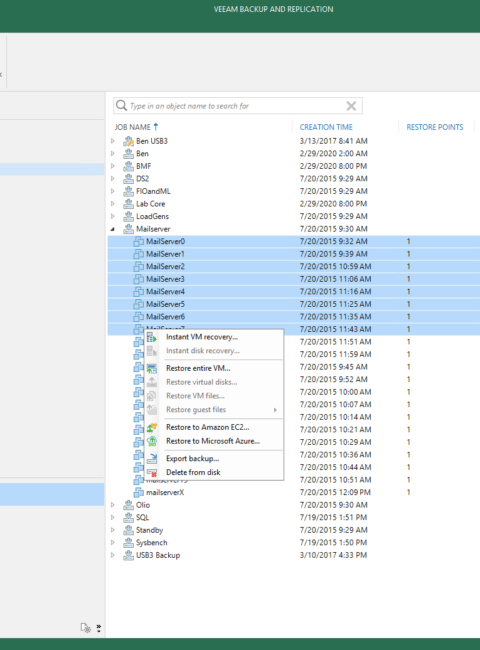Viewport: 480px width, 650px height.
Task: Select the MailServer4 row
Action: pos(294,291)
